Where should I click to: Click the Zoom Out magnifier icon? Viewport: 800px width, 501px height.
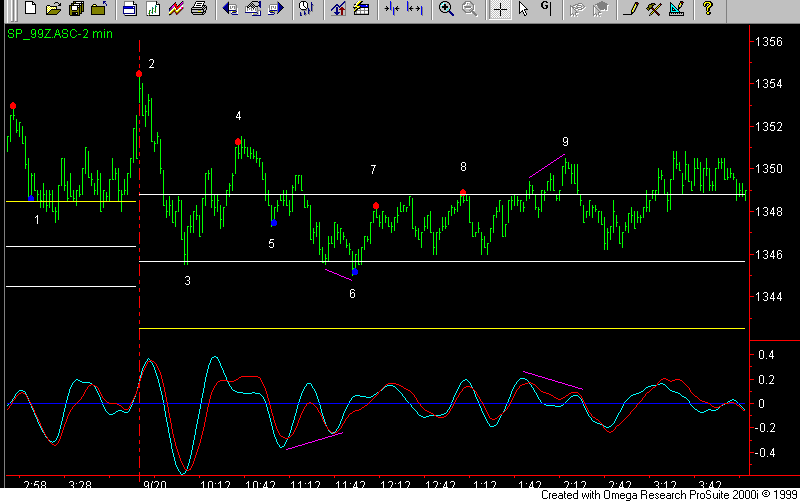[469, 9]
